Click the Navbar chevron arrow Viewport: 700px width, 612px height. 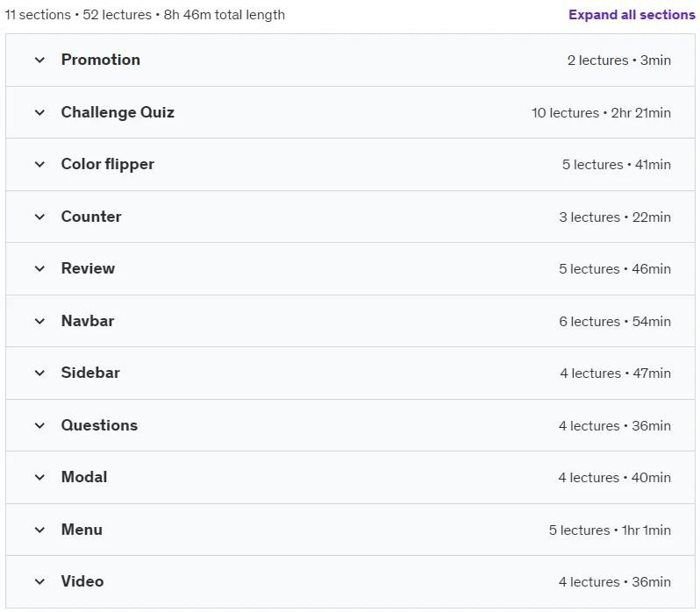pyautogui.click(x=39, y=321)
